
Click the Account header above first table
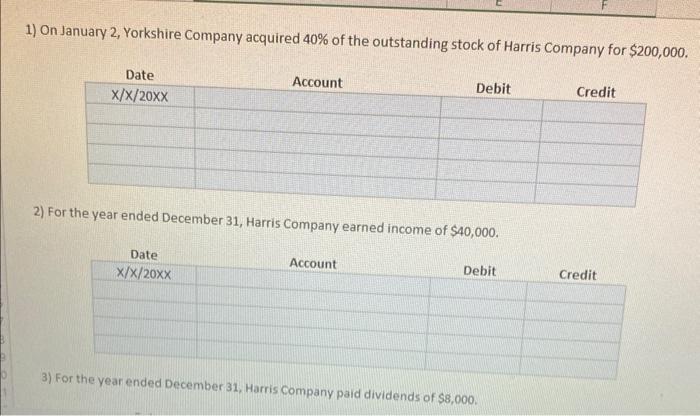point(317,83)
